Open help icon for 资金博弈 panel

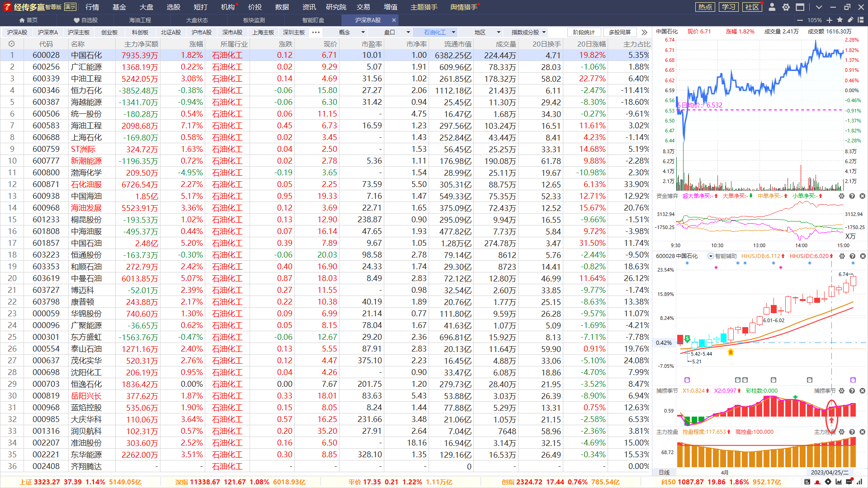pos(852,196)
